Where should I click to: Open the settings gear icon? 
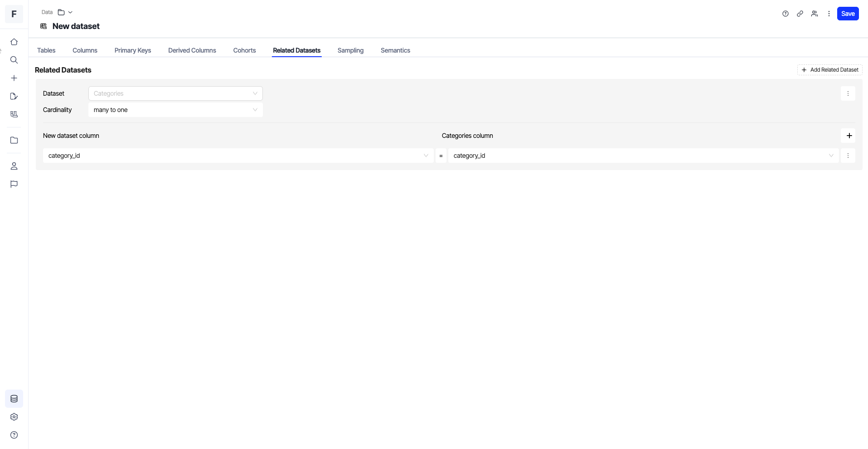[14, 417]
